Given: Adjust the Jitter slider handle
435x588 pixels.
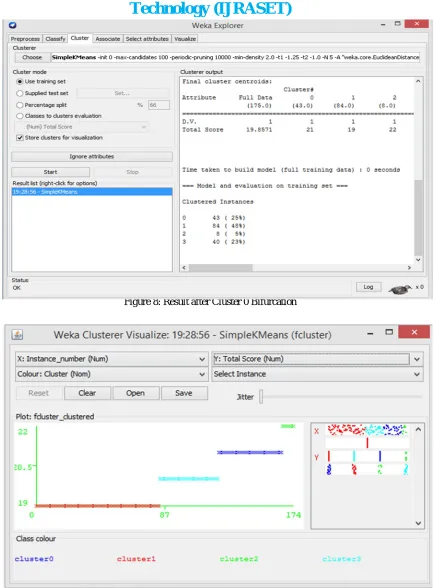Looking at the screenshot, I should coord(261,397).
